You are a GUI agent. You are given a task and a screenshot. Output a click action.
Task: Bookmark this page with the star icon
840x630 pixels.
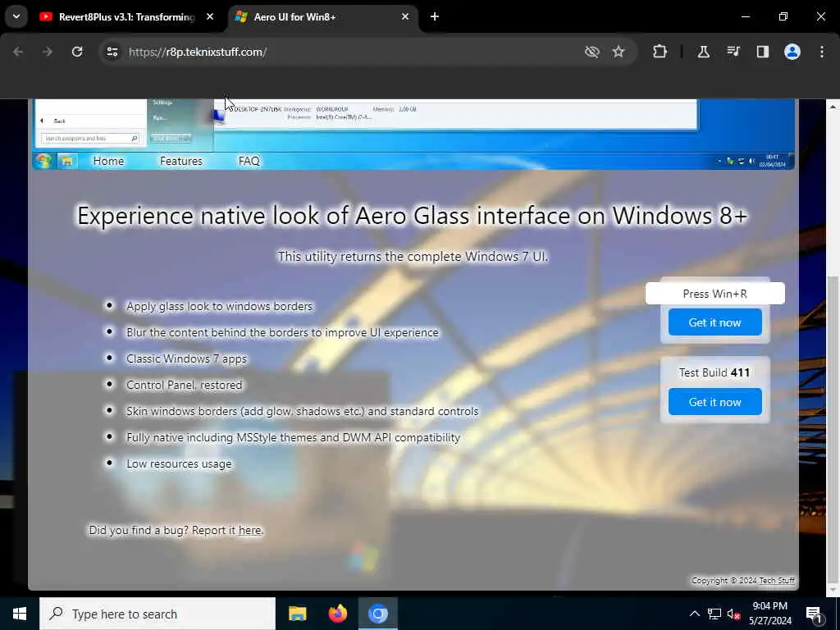pos(619,52)
